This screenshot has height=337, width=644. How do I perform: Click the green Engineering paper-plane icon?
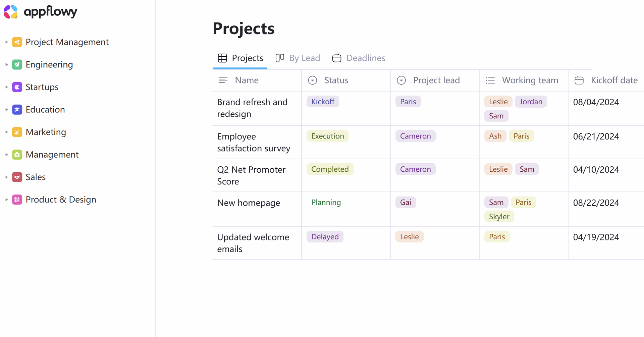(17, 64)
